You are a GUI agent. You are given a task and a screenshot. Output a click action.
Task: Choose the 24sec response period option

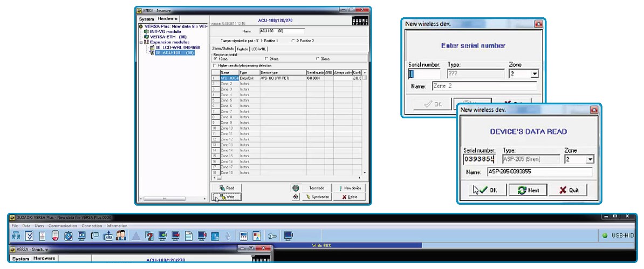tap(266, 58)
